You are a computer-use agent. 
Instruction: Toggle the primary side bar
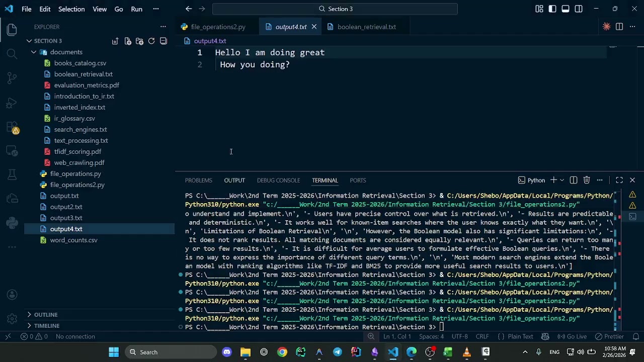point(552,9)
